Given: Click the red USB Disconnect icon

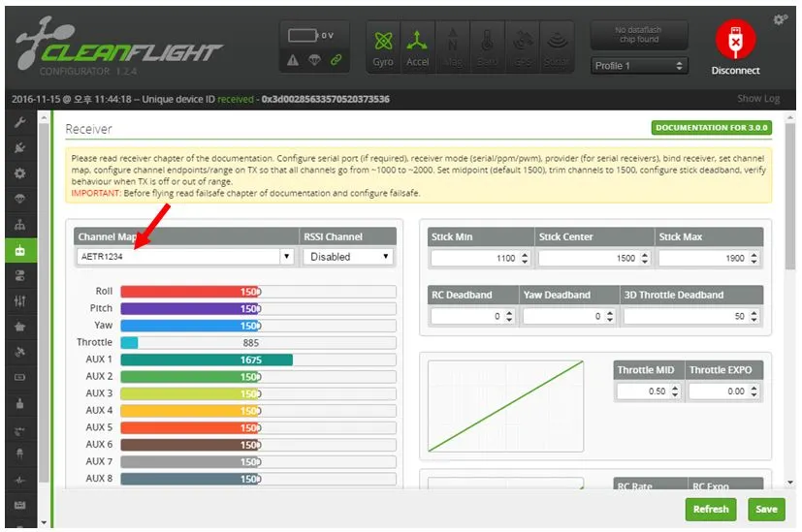Looking at the screenshot, I should [735, 40].
